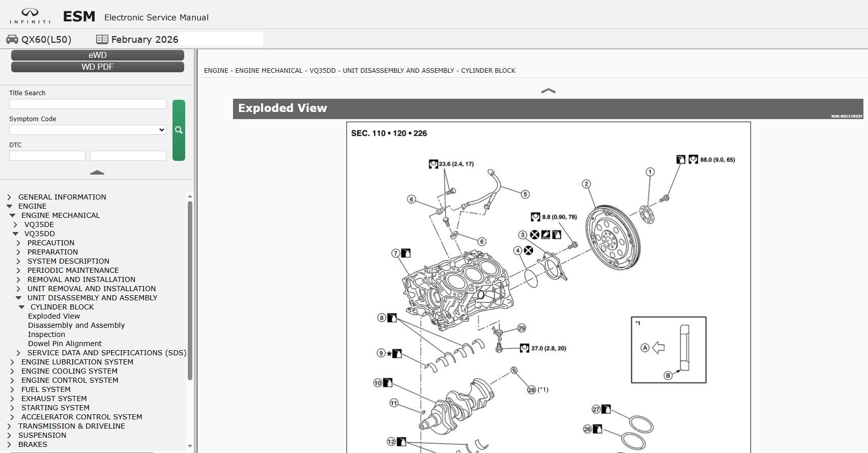The width and height of the screenshot is (868, 453).
Task: Expand the PERIODIC MAINTENANCE node
Action: (18, 270)
